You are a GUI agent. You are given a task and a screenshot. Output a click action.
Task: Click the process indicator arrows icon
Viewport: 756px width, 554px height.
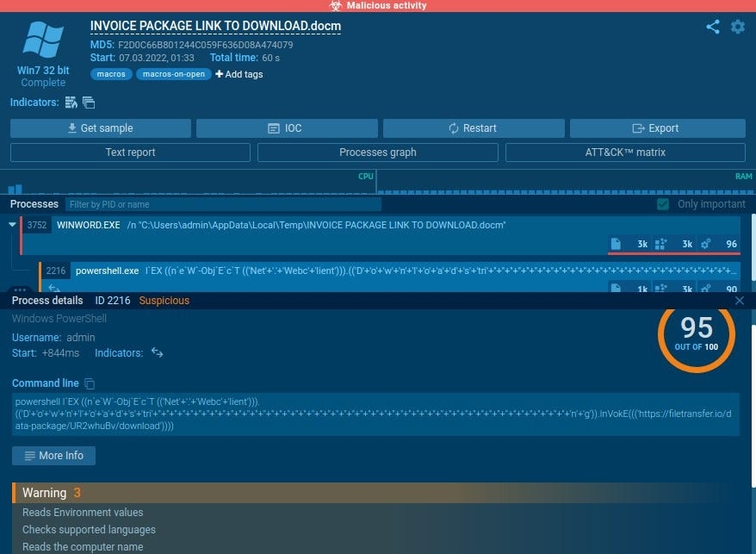158,352
